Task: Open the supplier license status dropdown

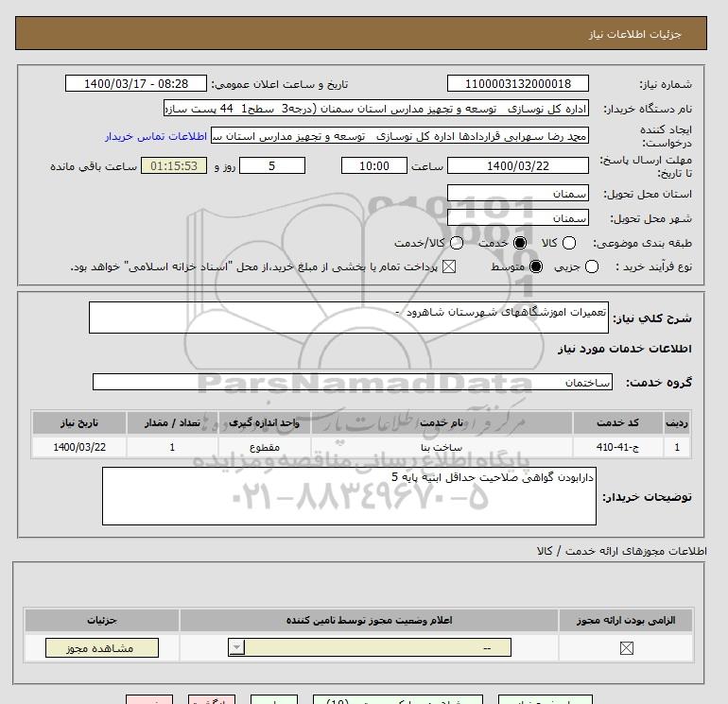Action: (370, 647)
